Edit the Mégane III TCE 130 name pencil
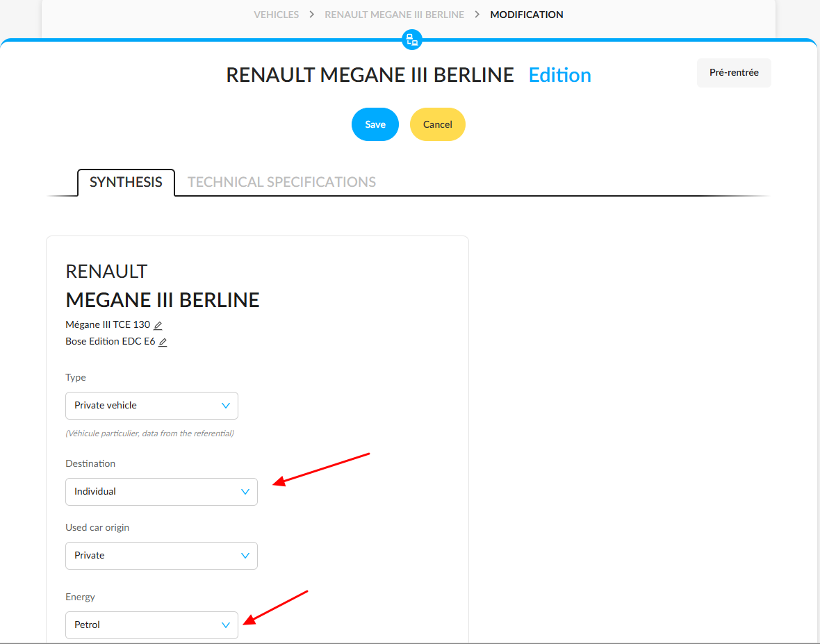820x644 pixels. [158, 326]
